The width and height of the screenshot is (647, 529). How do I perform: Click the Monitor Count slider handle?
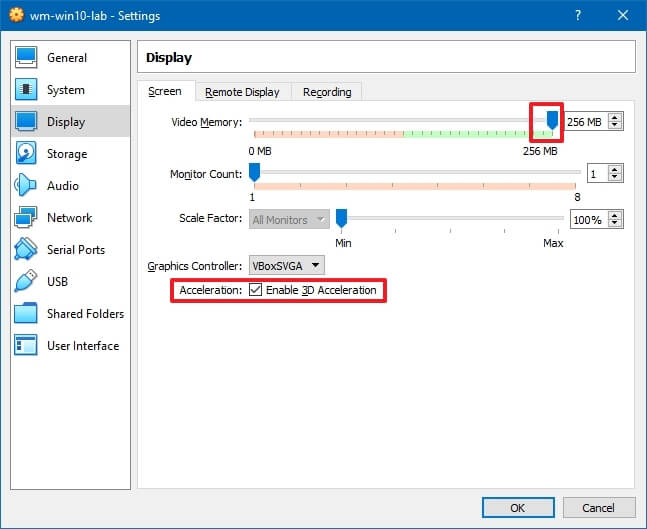tap(255, 172)
